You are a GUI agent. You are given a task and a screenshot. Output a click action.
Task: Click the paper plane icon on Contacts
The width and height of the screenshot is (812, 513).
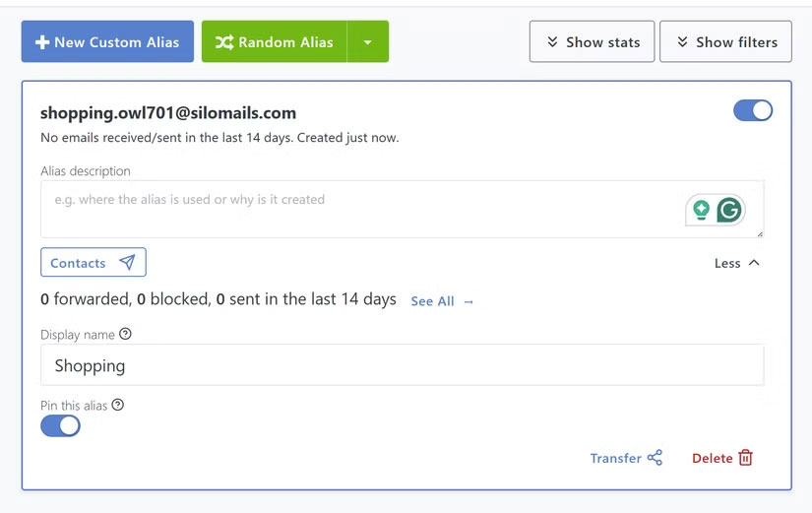tap(127, 263)
